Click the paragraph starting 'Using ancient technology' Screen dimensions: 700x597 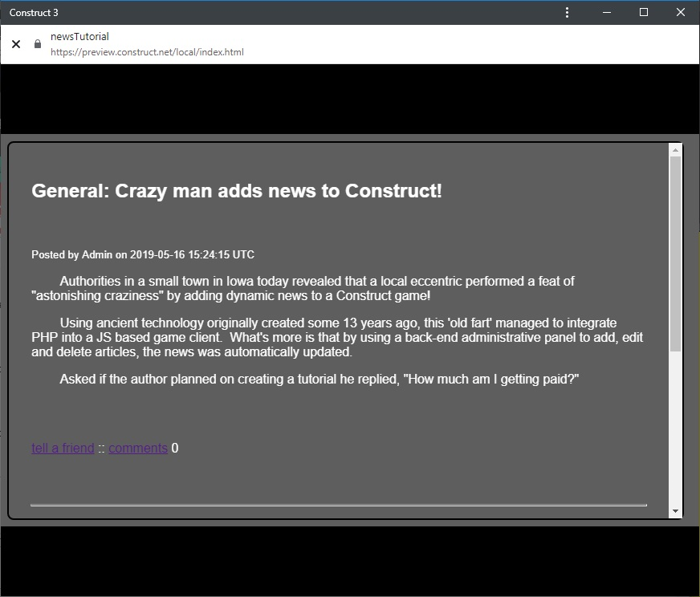[x=337, y=337]
